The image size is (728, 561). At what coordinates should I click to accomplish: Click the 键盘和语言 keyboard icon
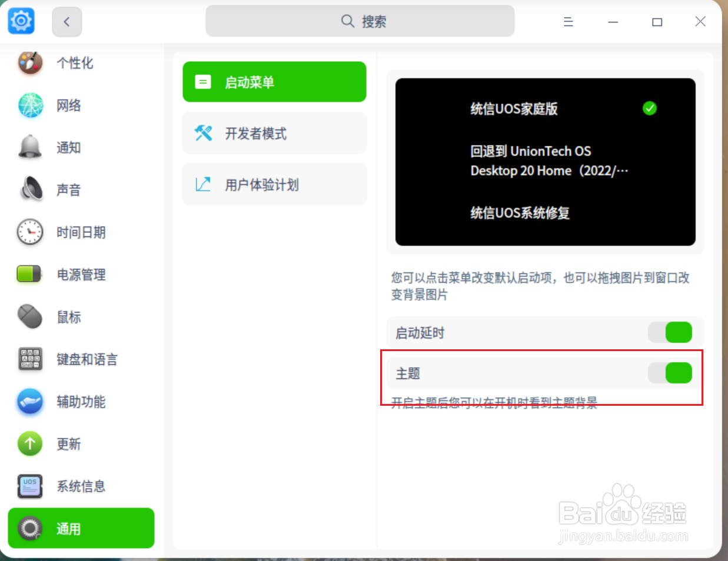[30, 359]
